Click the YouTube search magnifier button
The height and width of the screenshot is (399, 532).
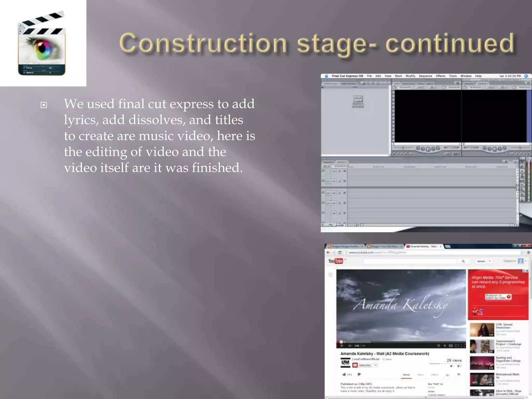pos(463,261)
